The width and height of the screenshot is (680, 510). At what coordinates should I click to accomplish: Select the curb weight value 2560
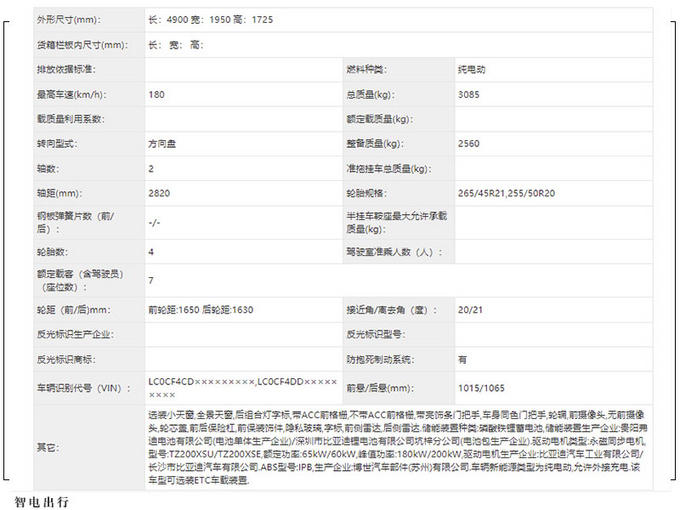click(x=469, y=144)
